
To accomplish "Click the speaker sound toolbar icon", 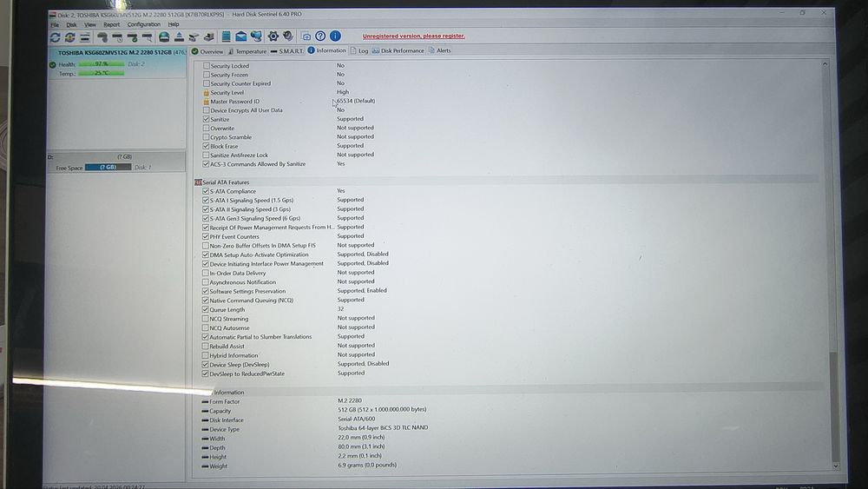I will pyautogui.click(x=288, y=36).
